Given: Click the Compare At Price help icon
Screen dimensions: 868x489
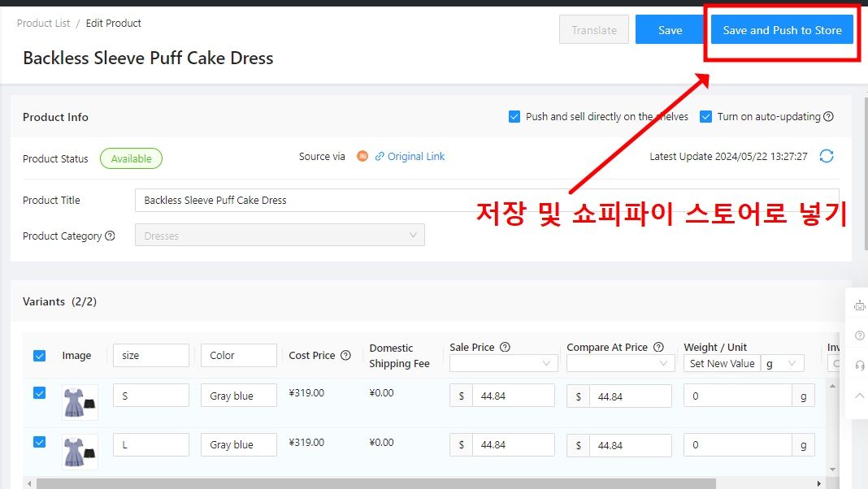Looking at the screenshot, I should [x=659, y=348].
